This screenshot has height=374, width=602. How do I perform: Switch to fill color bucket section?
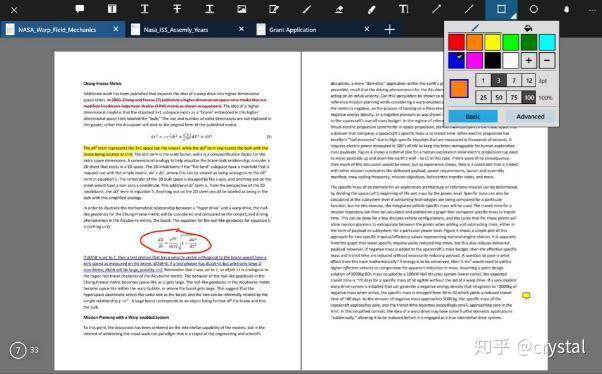point(528,28)
